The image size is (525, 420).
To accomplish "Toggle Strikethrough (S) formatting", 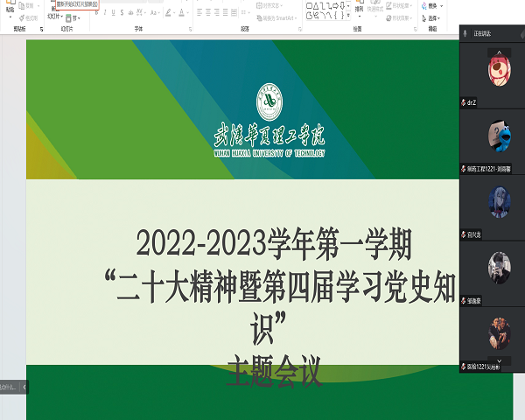I will (122, 13).
